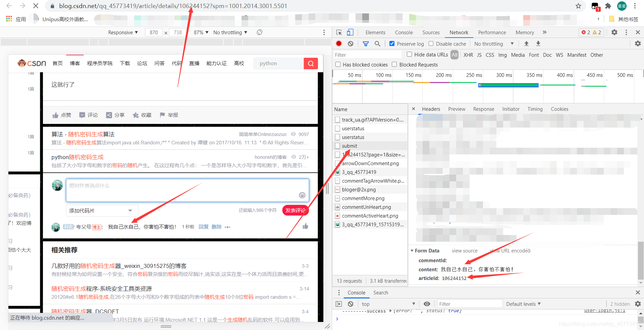Like the comment with thumbs-up icon
Viewport: 644px width, 330px height.
click(305, 226)
